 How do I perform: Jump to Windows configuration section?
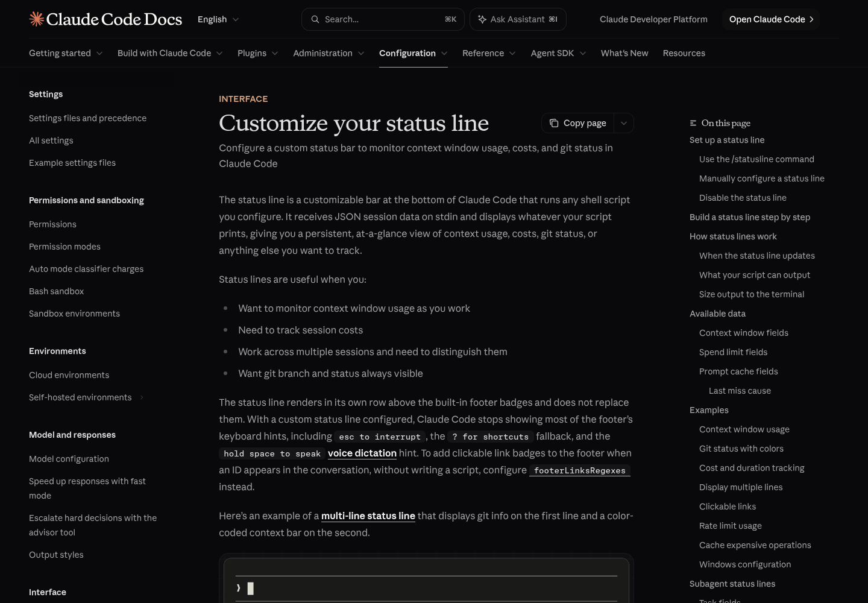coord(745,564)
